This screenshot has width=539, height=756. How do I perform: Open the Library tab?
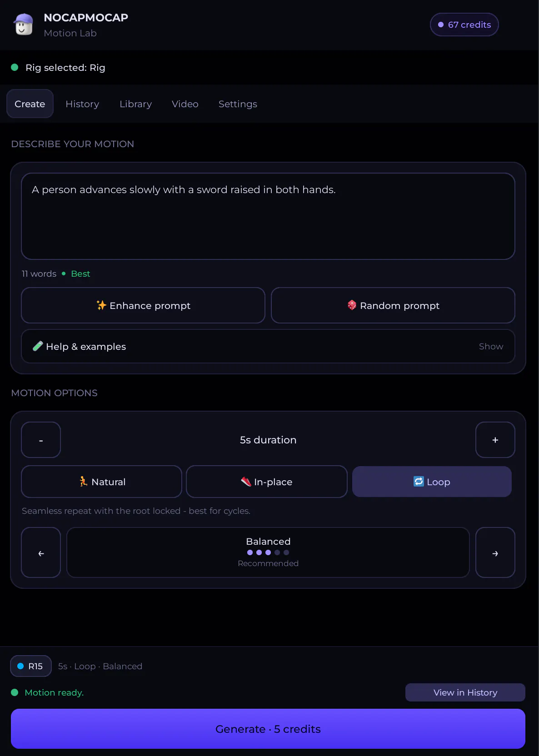coord(135,104)
